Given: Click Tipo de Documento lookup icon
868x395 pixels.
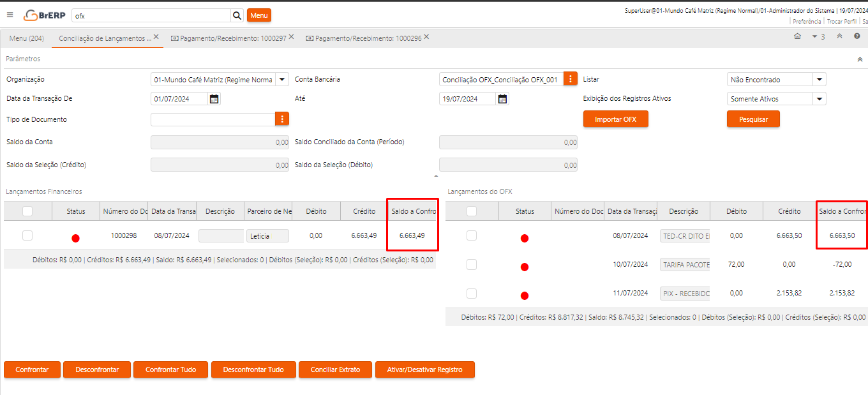Looking at the screenshot, I should pos(282,119).
